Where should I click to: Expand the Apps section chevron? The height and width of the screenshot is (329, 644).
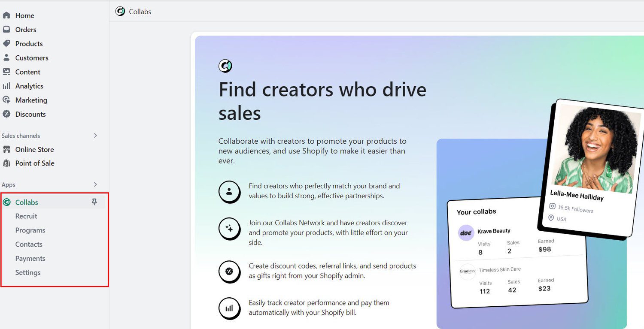95,184
